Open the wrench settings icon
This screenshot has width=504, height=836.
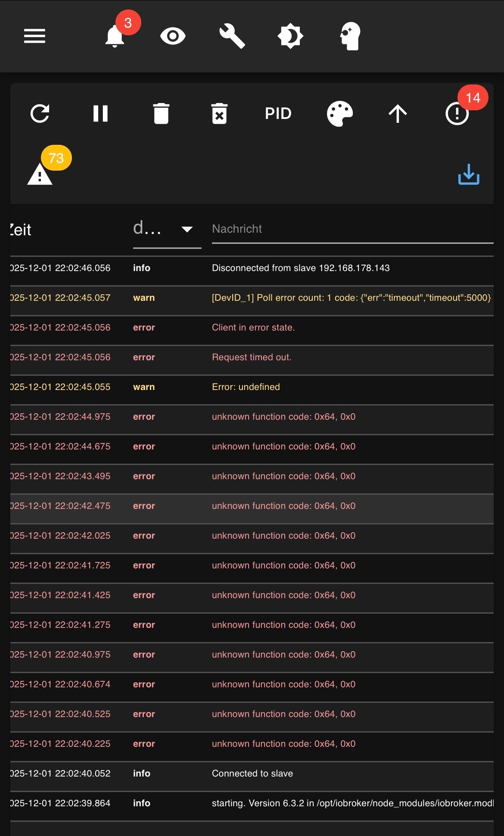click(232, 36)
